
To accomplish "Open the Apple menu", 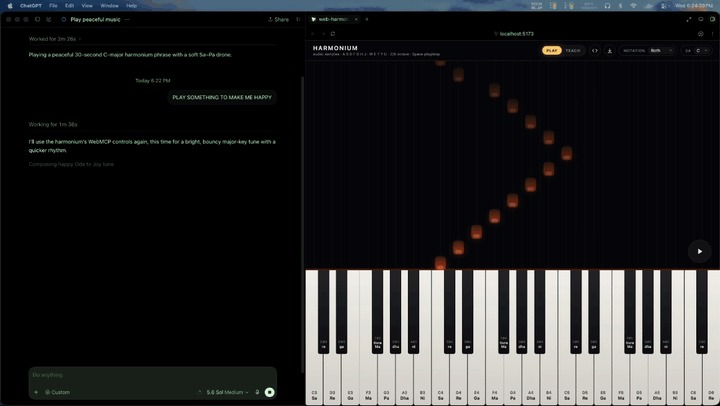I will (10, 6).
